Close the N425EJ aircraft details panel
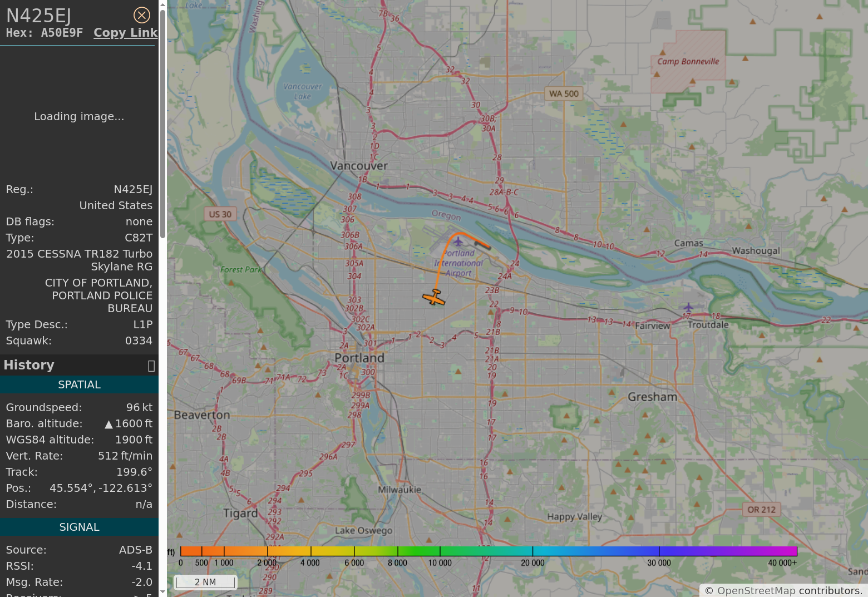The height and width of the screenshot is (597, 868). point(142,15)
